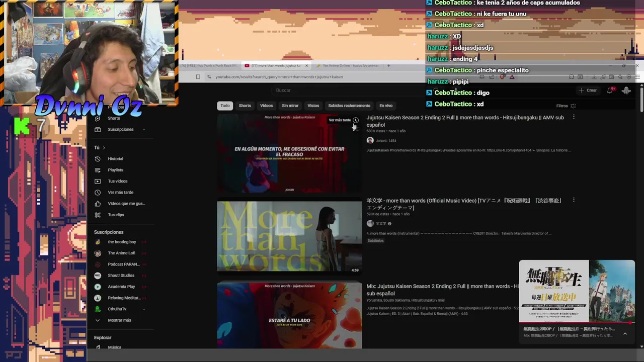Viewport: 644px width, 362px height.
Task: Bookmark this page in the address bar
Action: click(198, 77)
